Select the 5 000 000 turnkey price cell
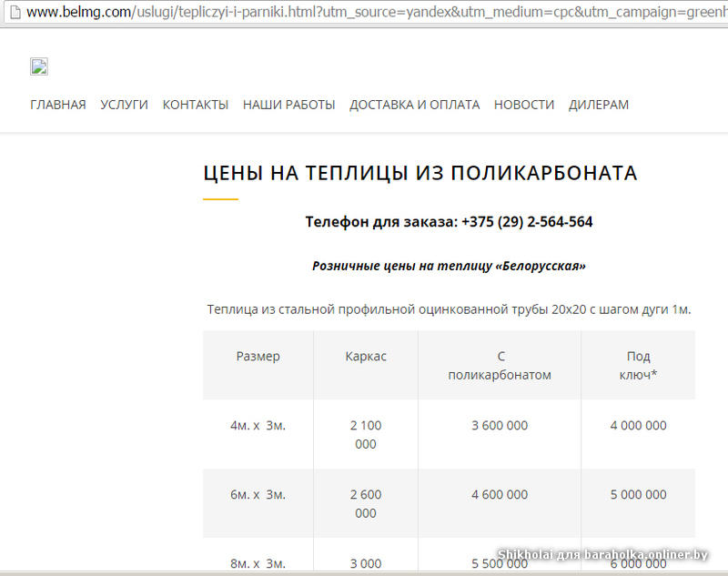 tap(639, 503)
